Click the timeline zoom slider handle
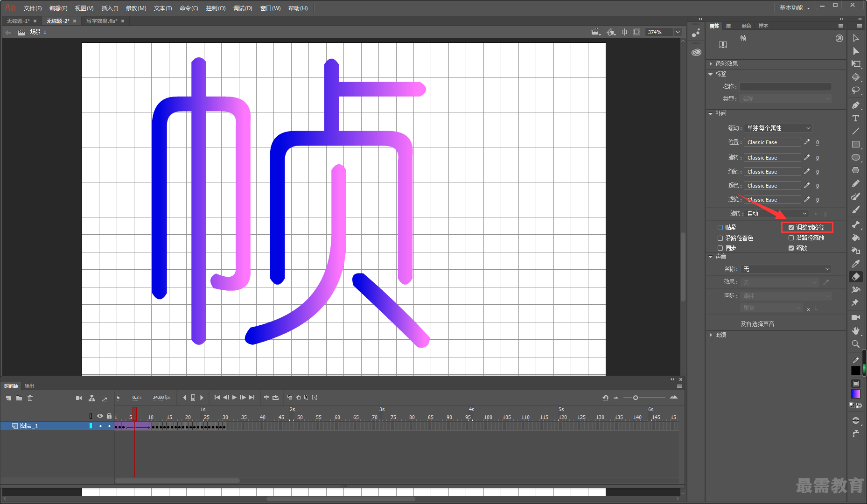This screenshot has height=504, width=867. [636, 398]
